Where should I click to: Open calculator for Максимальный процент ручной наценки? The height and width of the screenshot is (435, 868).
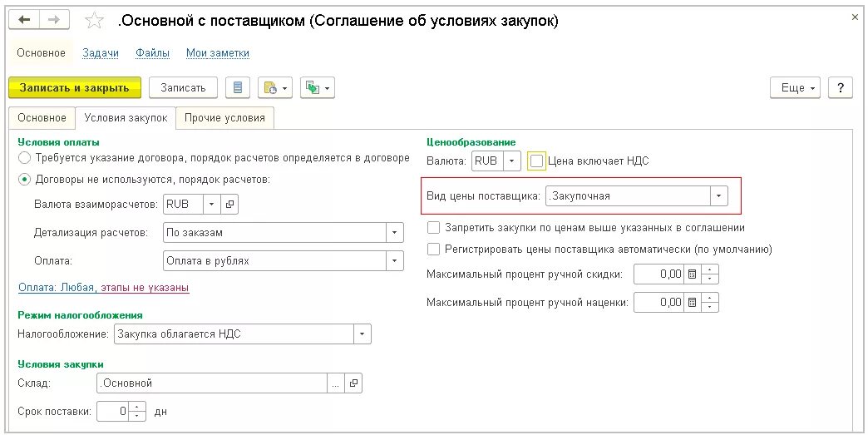(x=692, y=303)
